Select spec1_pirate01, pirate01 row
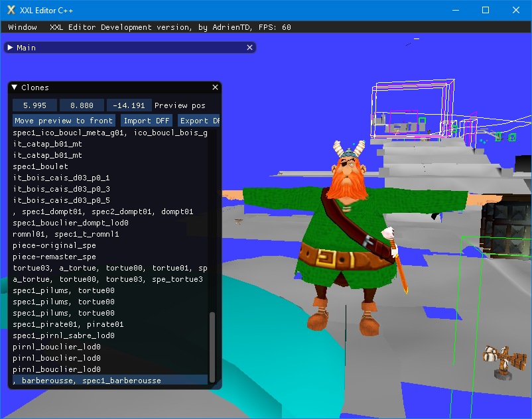The height and width of the screenshot is (419, 532). click(x=110, y=324)
